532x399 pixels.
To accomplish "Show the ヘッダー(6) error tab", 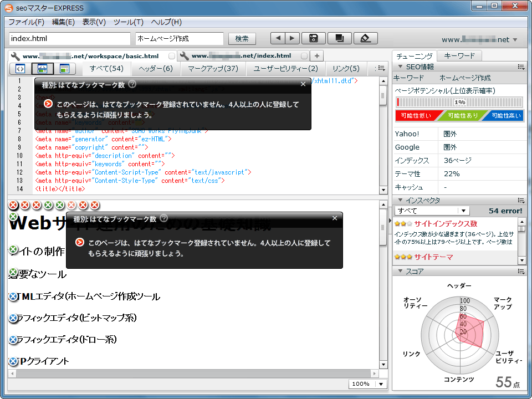I will 156,69.
